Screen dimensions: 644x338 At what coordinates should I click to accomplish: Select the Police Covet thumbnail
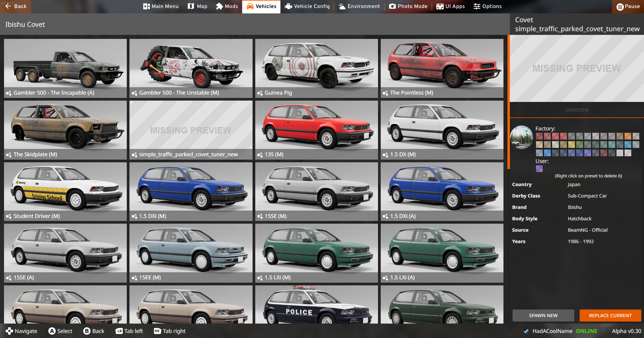click(x=317, y=304)
